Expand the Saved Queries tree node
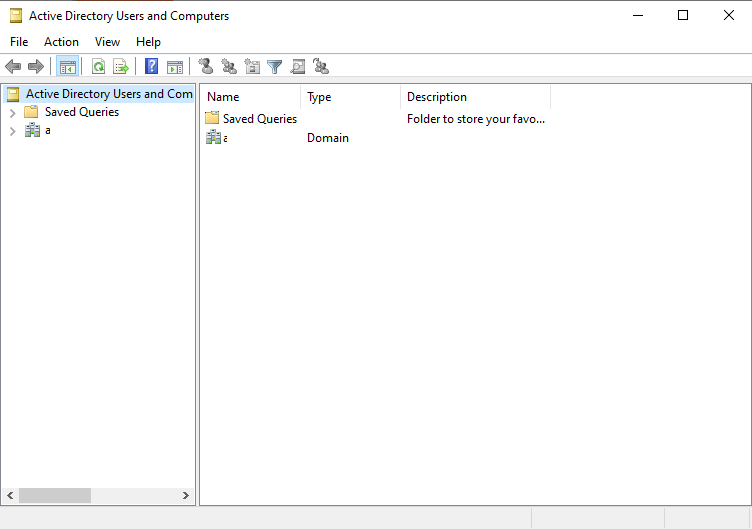 pyautogui.click(x=13, y=113)
